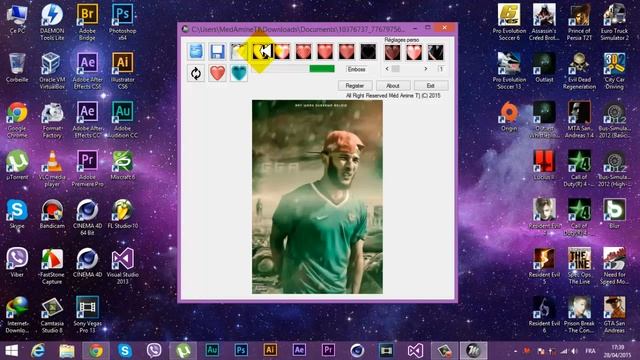
Task: Click the loaded photo preview
Action: (317, 197)
